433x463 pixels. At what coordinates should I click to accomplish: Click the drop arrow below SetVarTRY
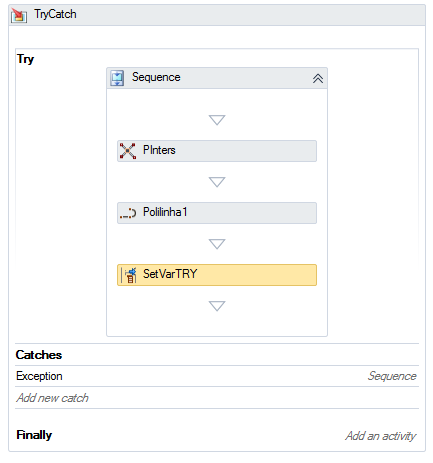pos(217,306)
